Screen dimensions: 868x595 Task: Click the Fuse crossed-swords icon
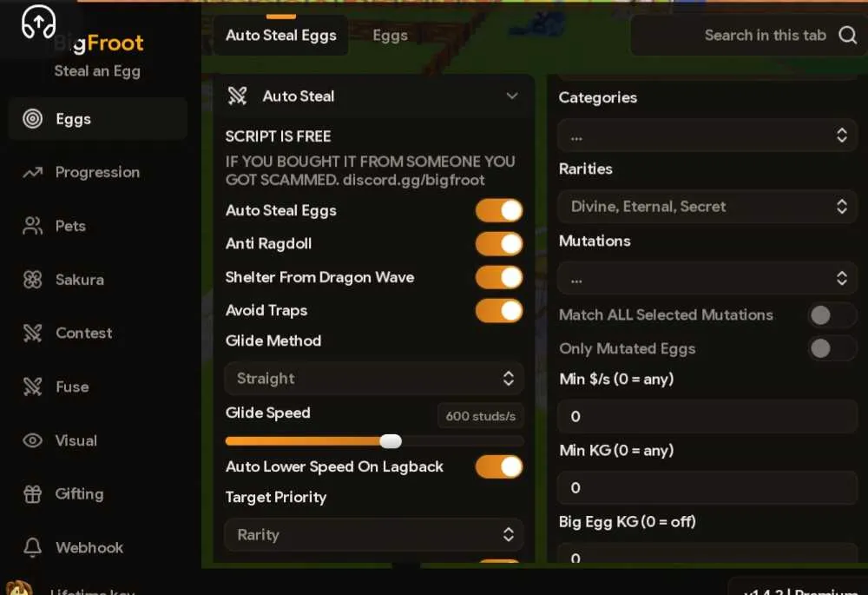[33, 387]
